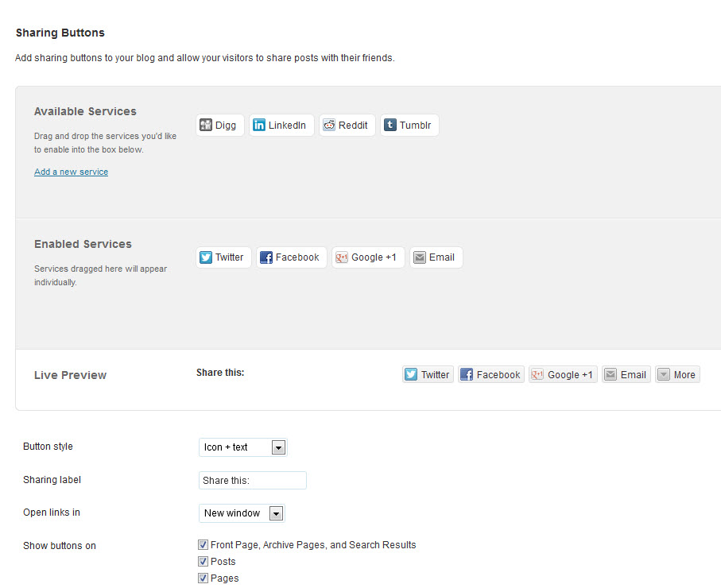Toggle the Posts checkbox

(204, 562)
